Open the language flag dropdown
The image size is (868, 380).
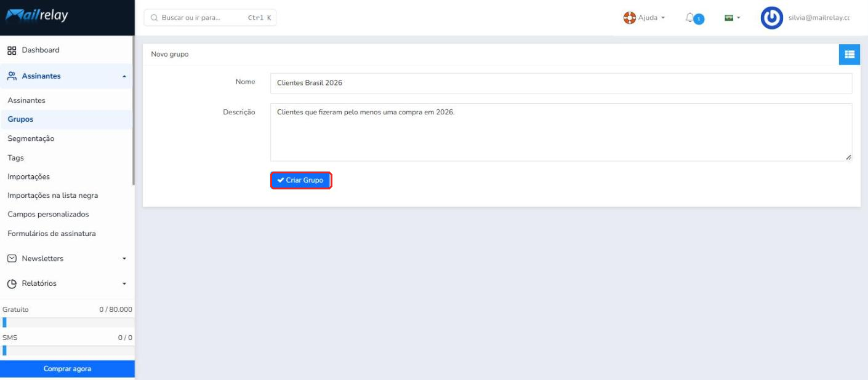click(732, 18)
